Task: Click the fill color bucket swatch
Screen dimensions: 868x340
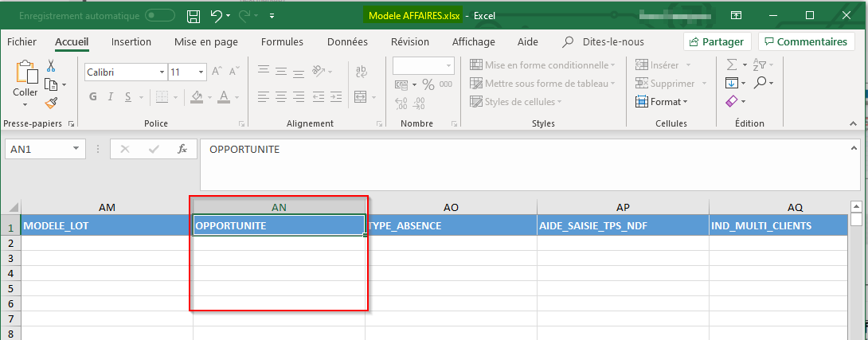Action: click(x=197, y=96)
